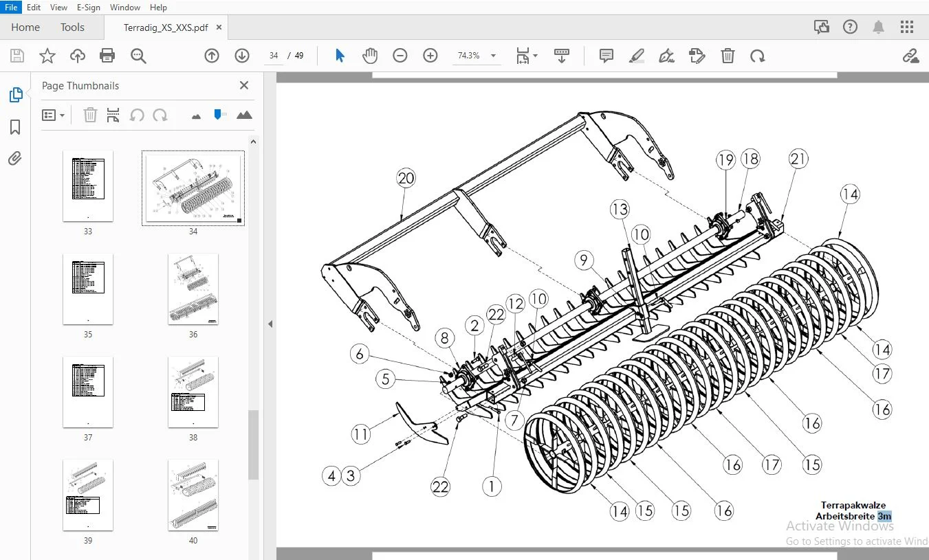Rotate the page using the toolbar rotate icon
The image size is (929, 560).
pos(758,56)
